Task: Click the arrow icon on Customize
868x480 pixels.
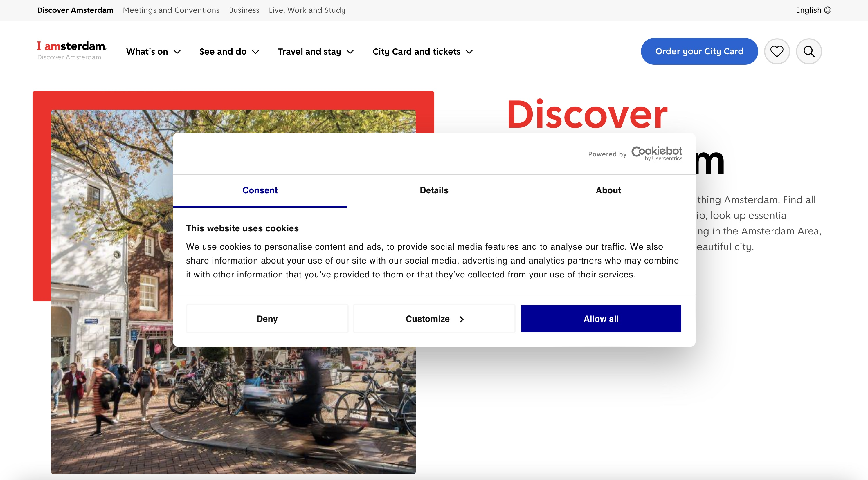Action: pos(462,319)
